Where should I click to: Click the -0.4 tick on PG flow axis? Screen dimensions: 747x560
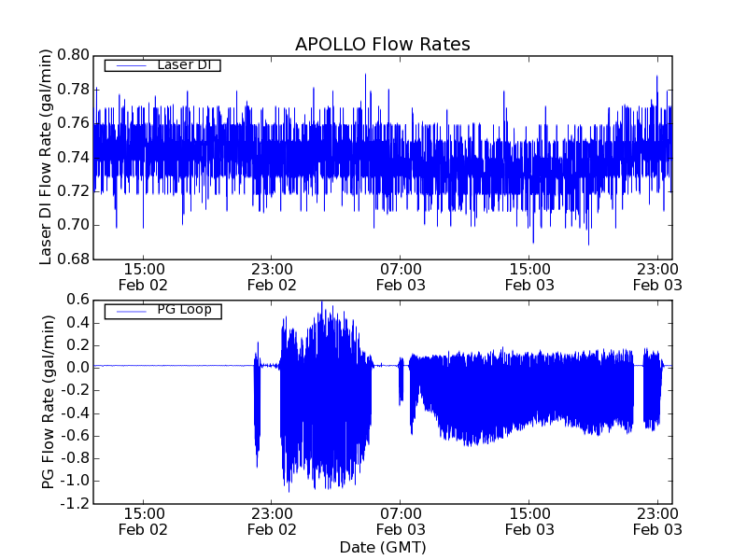click(75, 413)
